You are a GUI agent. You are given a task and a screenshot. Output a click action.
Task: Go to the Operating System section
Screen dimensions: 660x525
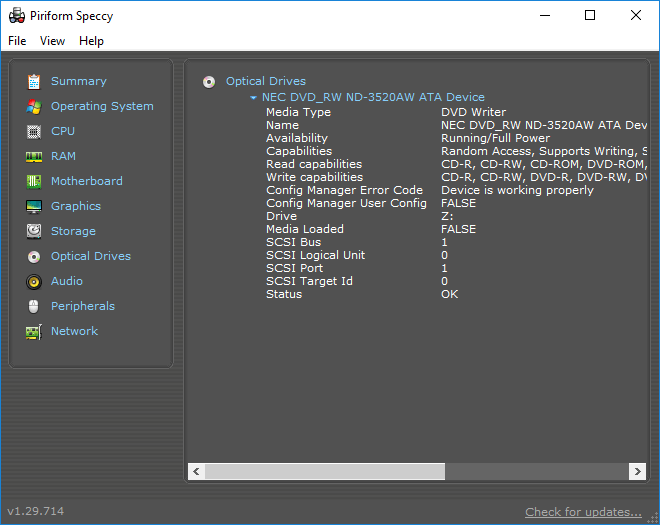pyautogui.click(x=102, y=106)
